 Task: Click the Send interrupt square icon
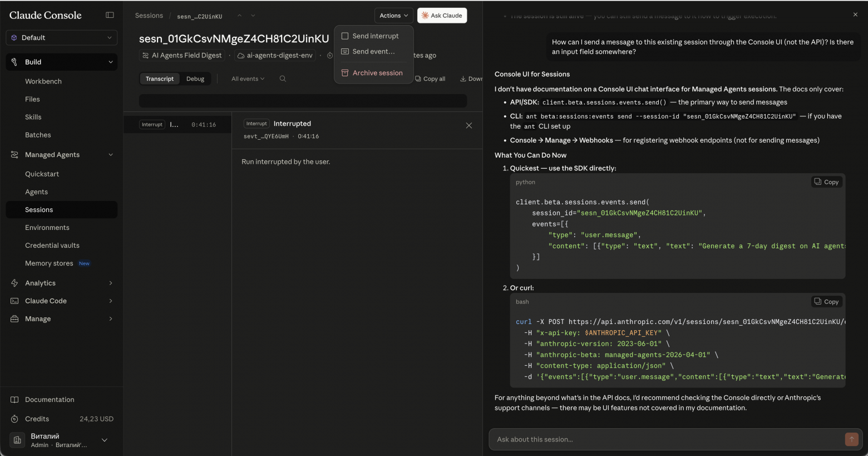coord(345,36)
